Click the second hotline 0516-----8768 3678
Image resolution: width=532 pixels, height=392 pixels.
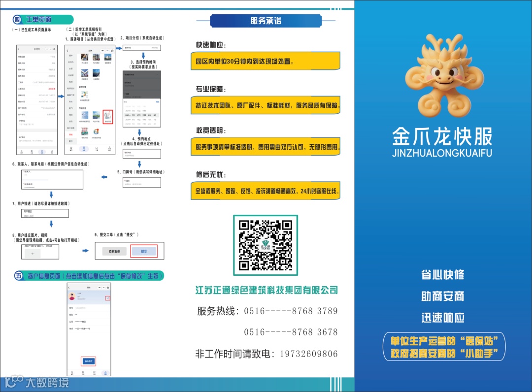(291, 332)
